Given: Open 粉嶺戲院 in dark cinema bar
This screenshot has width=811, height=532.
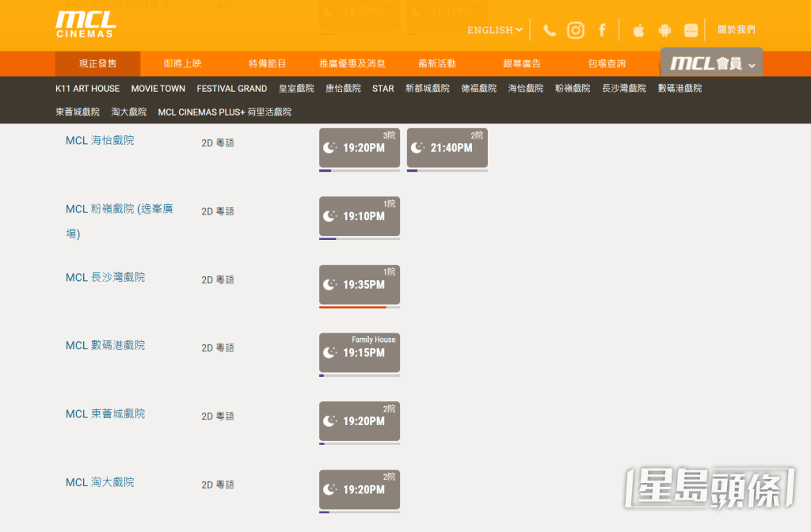Looking at the screenshot, I should pyautogui.click(x=573, y=89).
